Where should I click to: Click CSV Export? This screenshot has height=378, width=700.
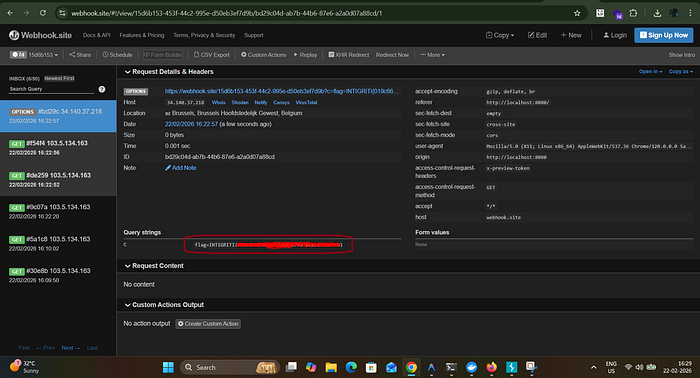point(212,55)
